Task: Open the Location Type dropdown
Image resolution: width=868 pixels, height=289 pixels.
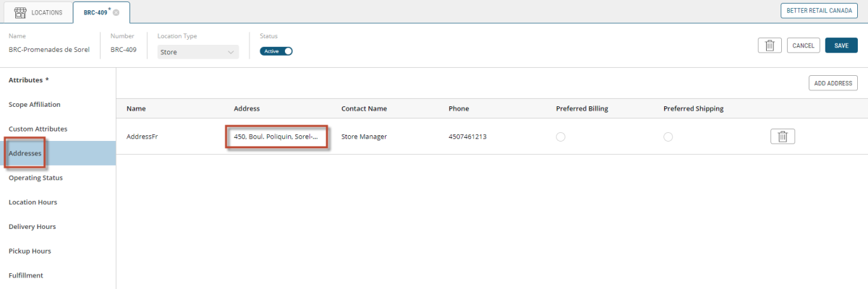Action: (x=198, y=52)
